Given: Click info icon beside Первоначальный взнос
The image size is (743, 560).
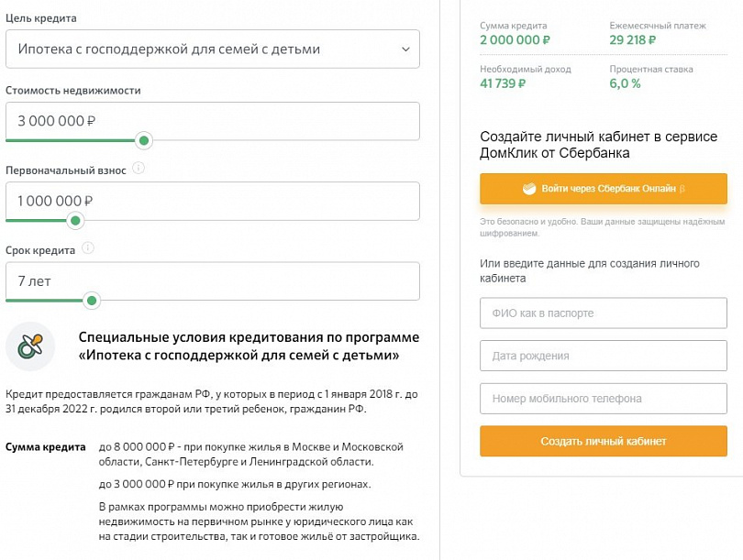Looking at the screenshot, I should click(x=139, y=169).
